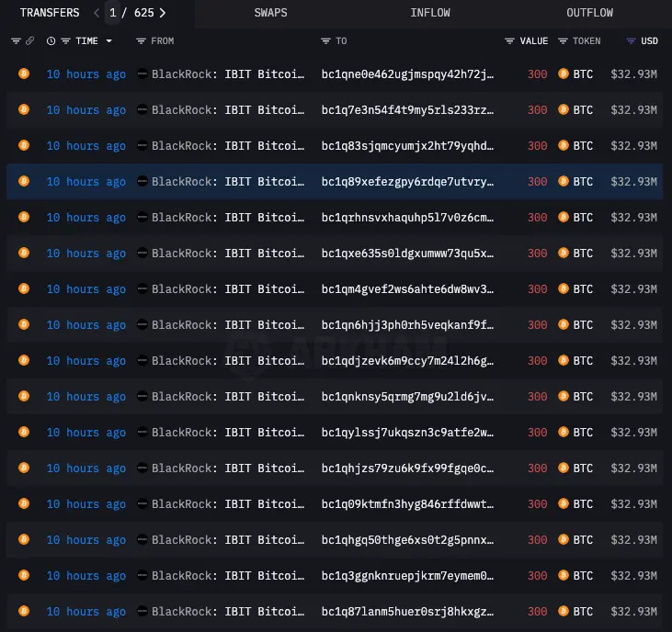Open BlackRock IBIT sender in bc1q09ktmf row
The width and height of the screenshot is (672, 632).
[228, 504]
